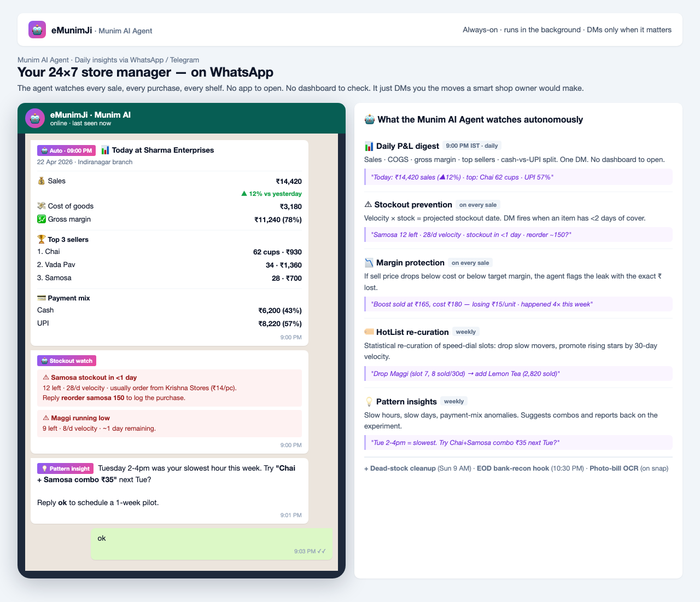Click the Stockout prevention warning icon

click(368, 205)
